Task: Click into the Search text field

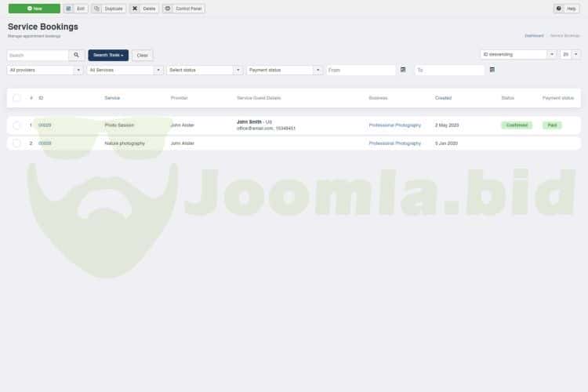Action: pos(38,56)
